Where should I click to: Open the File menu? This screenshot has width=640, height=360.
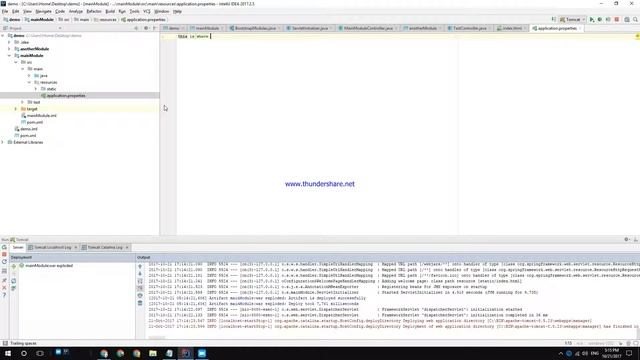pyautogui.click(x=5, y=11)
